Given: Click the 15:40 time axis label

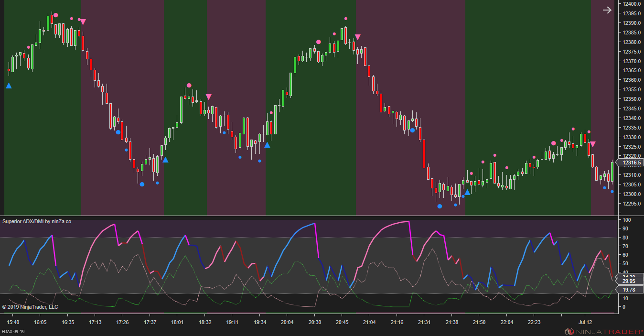Looking at the screenshot, I should click(x=13, y=323).
